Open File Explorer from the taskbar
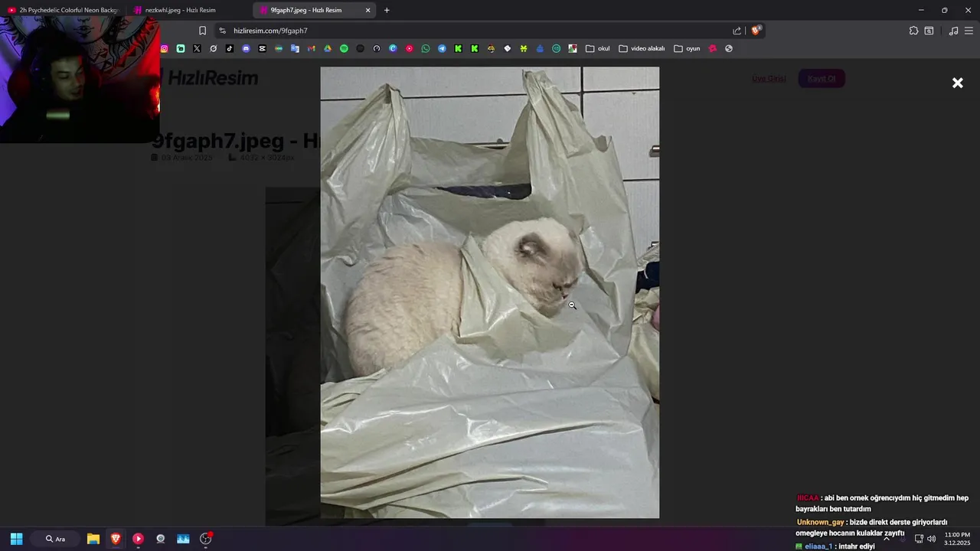Screen dimensions: 980x551 tap(93, 539)
